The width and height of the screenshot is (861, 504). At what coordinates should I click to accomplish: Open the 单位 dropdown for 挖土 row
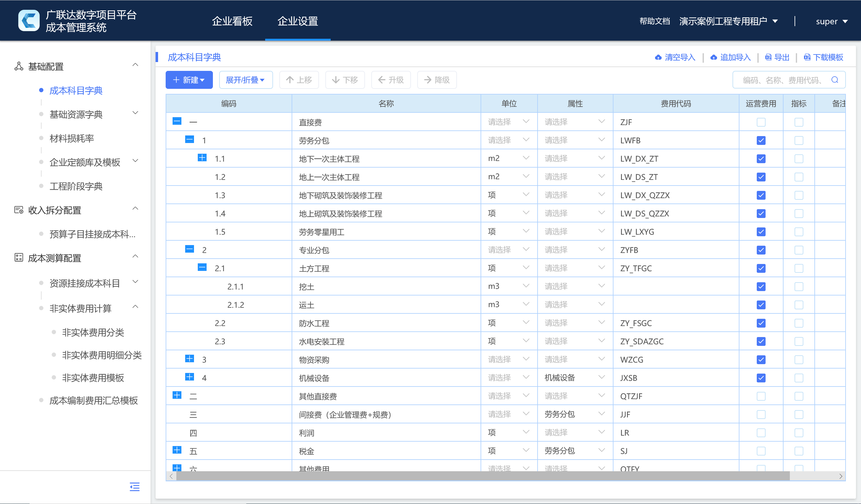tap(509, 286)
